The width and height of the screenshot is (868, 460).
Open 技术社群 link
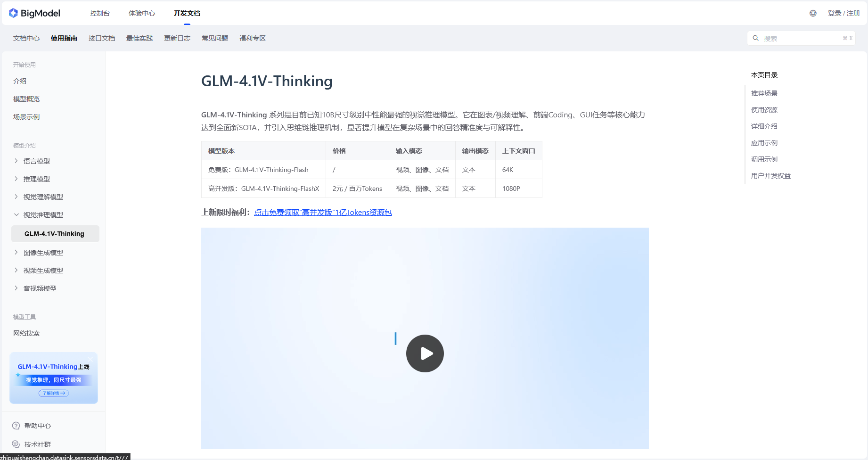(x=38, y=444)
